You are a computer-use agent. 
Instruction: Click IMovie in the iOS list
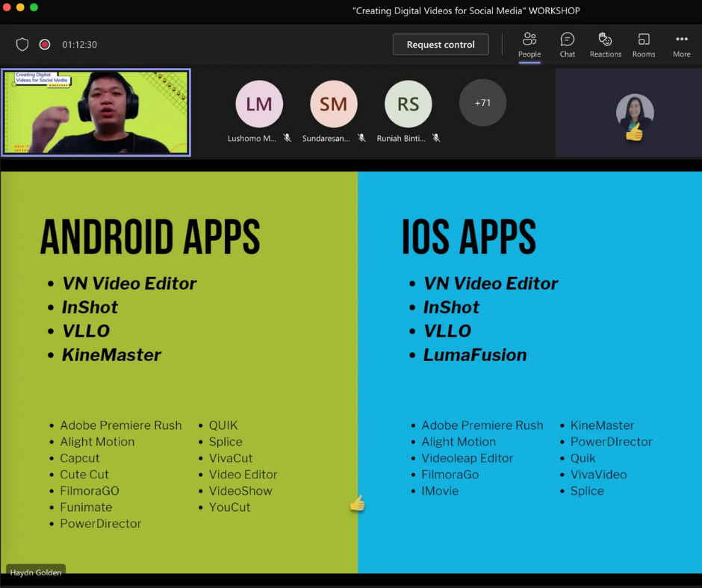440,491
